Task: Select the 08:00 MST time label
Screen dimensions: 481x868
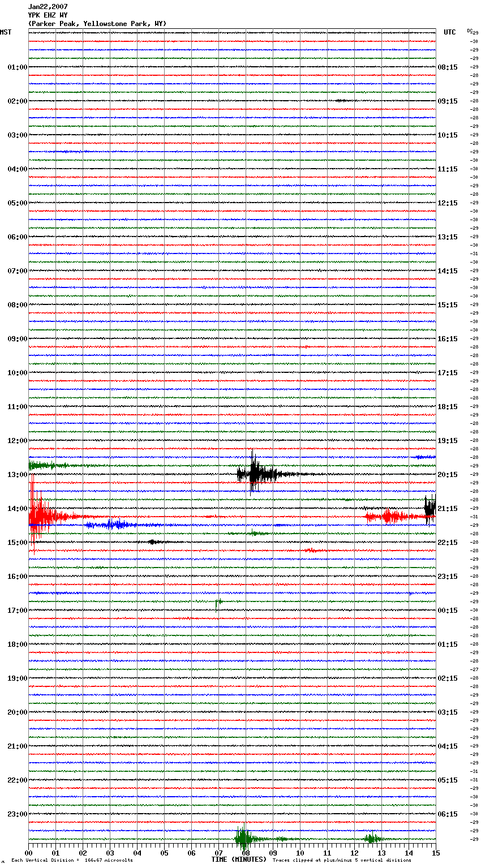Action: click(x=18, y=305)
